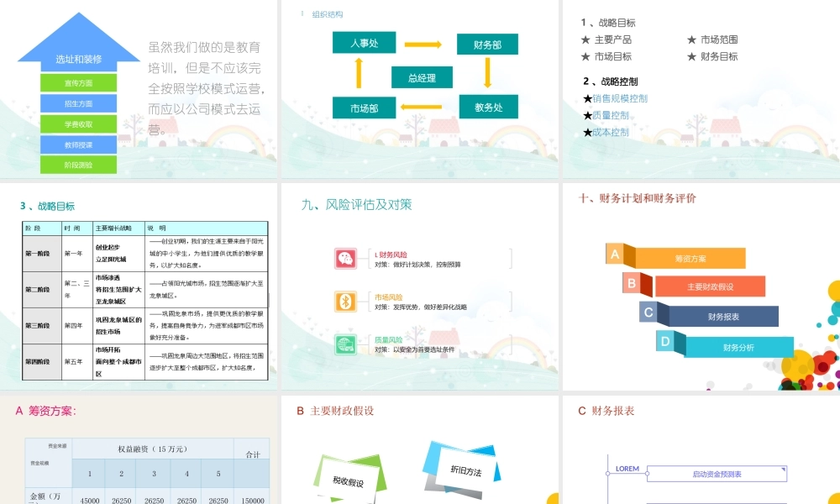Click the green 宣传方面 button
Screen dimensions: 840x504
tap(78, 81)
